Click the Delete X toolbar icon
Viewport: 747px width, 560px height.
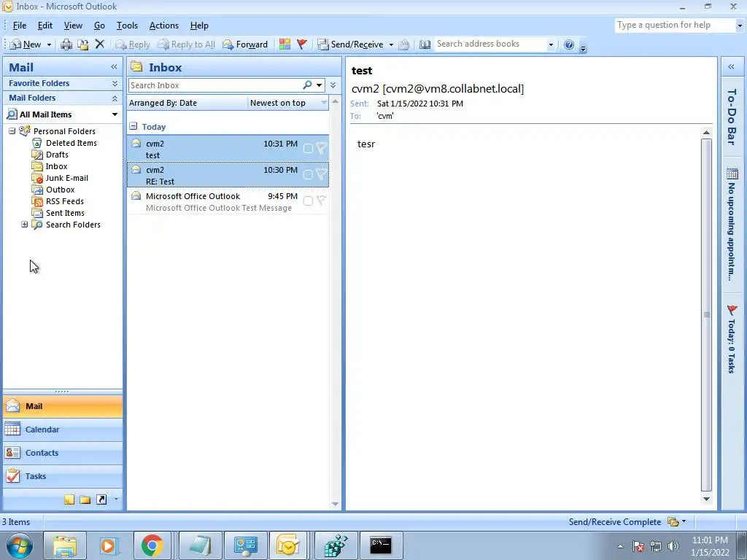[x=99, y=44]
